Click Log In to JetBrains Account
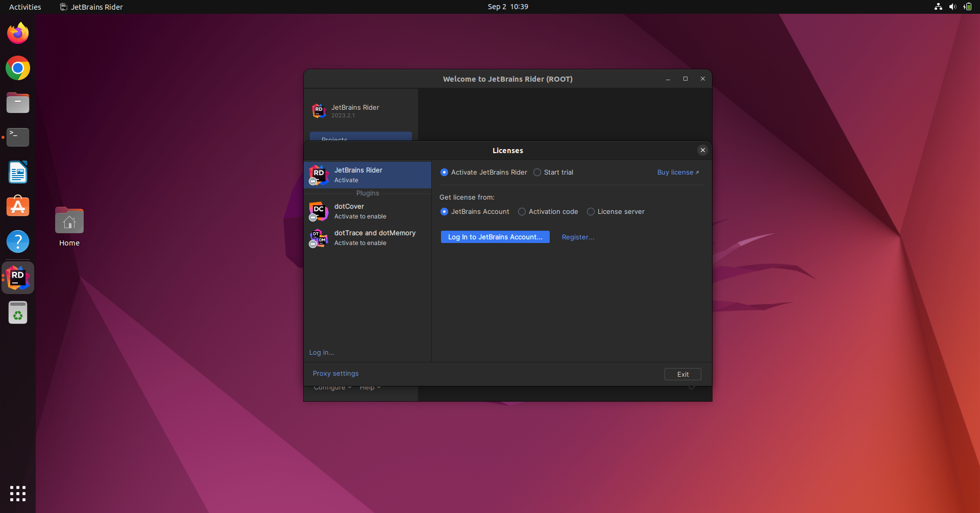 click(495, 237)
